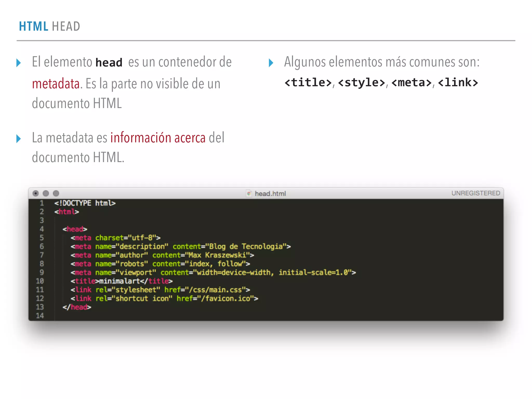532x399 pixels.
Task: Click the head.html file icon in title bar
Action: (249, 193)
